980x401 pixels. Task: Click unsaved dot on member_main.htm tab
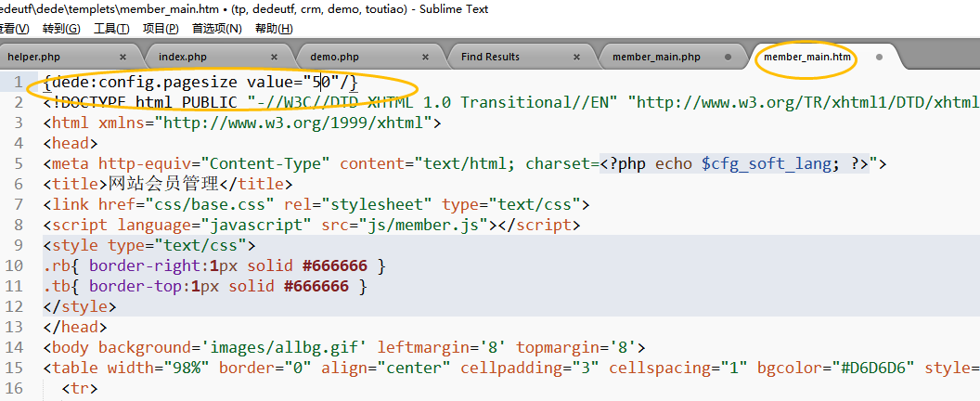[x=880, y=57]
